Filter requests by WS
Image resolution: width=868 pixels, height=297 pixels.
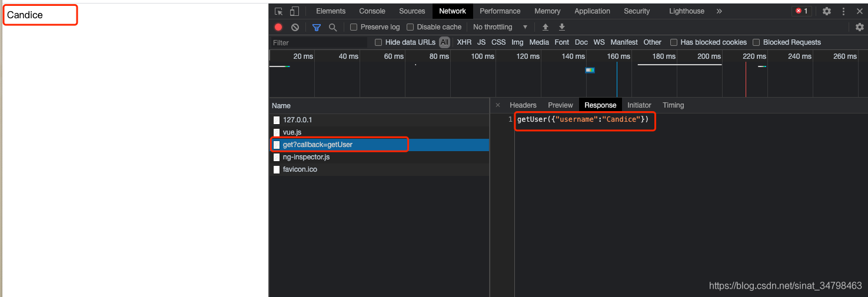point(599,42)
